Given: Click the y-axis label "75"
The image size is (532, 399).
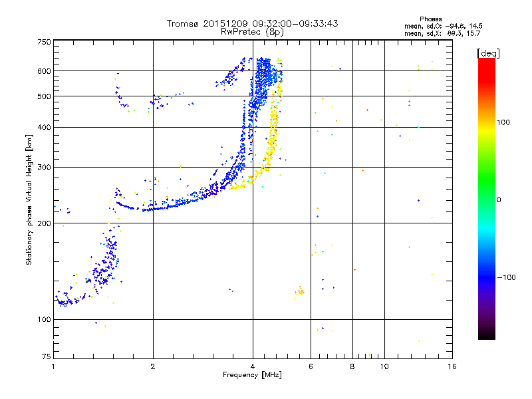Looking at the screenshot, I should (47, 356).
